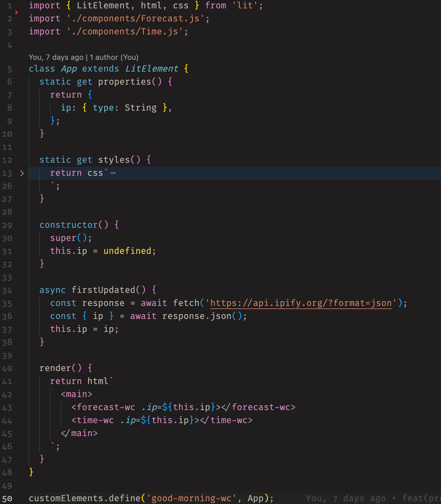441x504 pixels.
Task: Click 'String' type on line 8
Action: pos(141,108)
